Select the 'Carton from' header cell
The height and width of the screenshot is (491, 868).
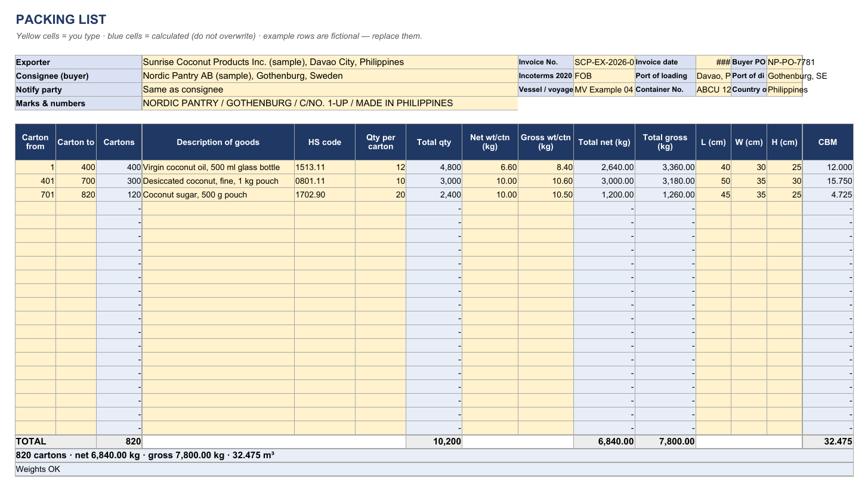(35, 142)
